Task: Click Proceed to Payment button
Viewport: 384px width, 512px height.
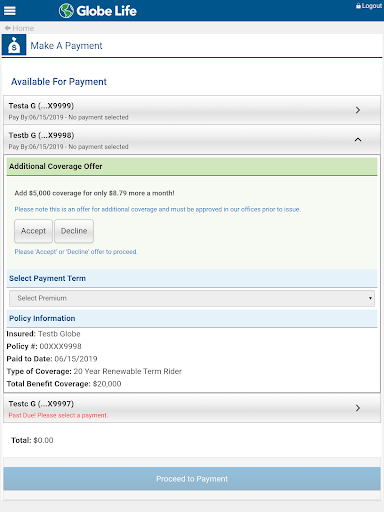Action: pos(192,479)
